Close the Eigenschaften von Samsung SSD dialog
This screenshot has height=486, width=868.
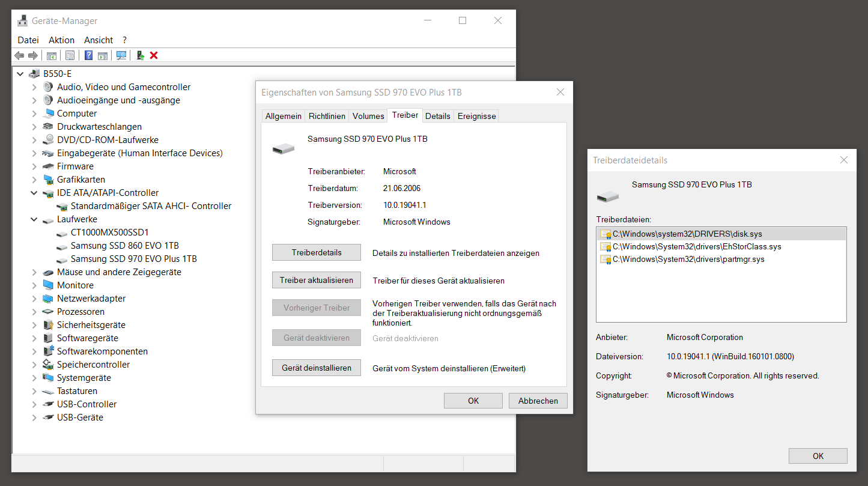[560, 93]
